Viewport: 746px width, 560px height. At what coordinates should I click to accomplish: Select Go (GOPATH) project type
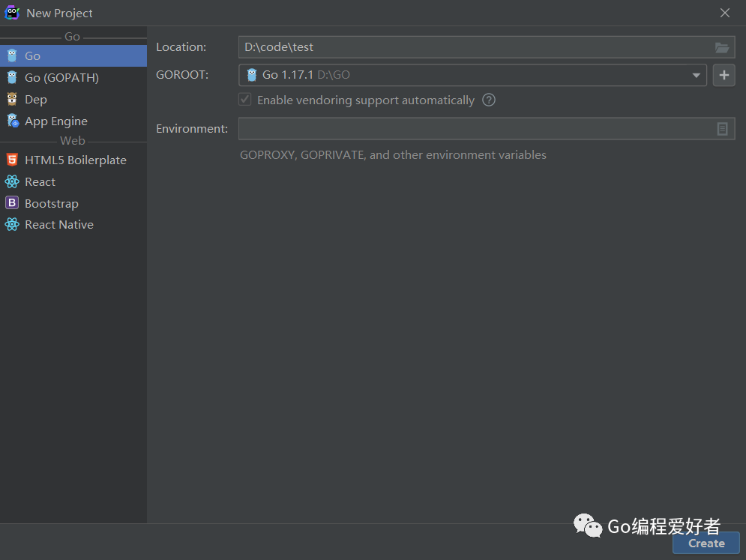coord(73,77)
